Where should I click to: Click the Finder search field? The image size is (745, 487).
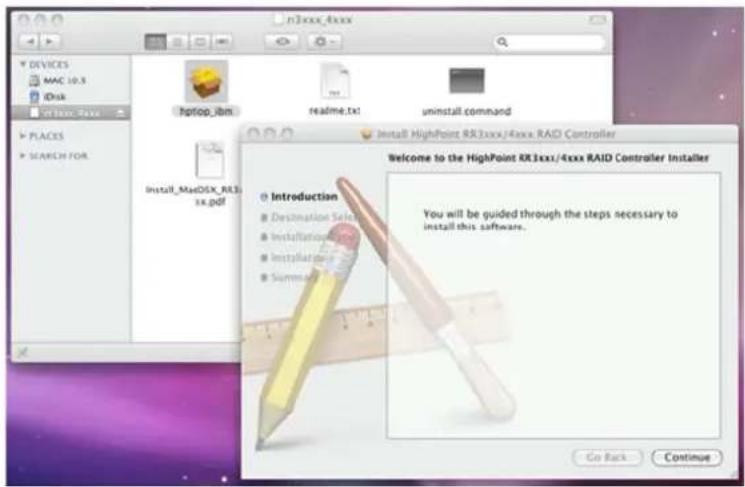tap(550, 42)
